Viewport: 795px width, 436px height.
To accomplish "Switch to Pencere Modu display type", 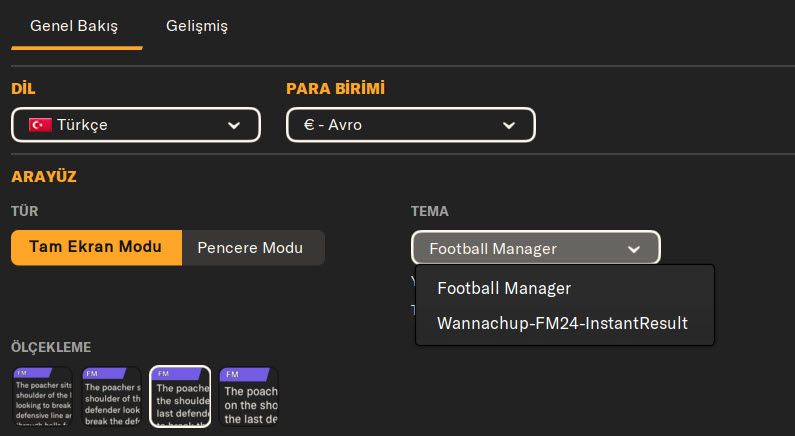I will tap(253, 247).
